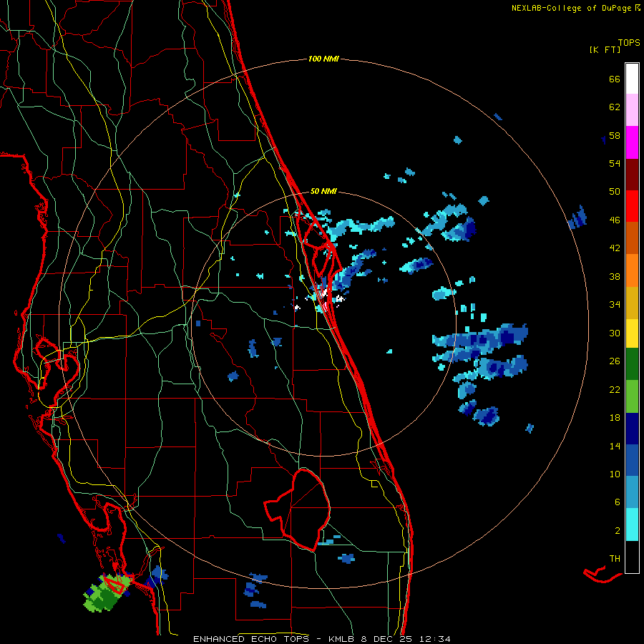644x644 pixels.
Task: Click the NEXLAB-College of DuPage credit text
Action: coord(575,8)
